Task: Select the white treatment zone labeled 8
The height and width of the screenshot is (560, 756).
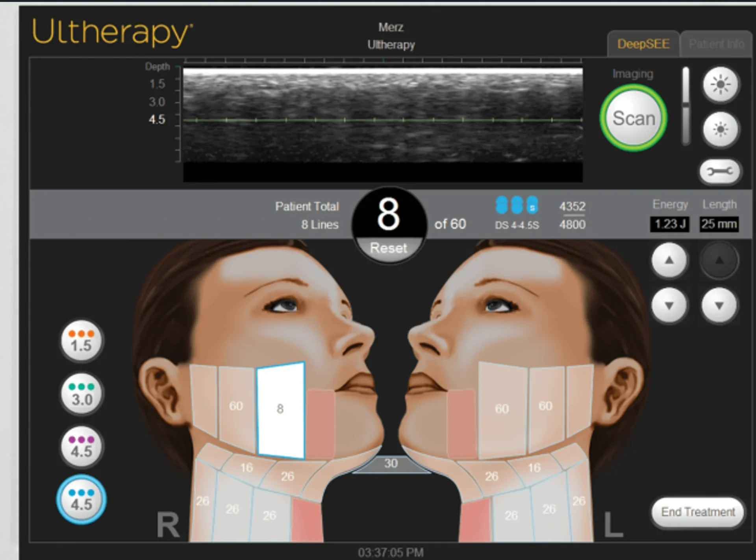Action: click(280, 409)
